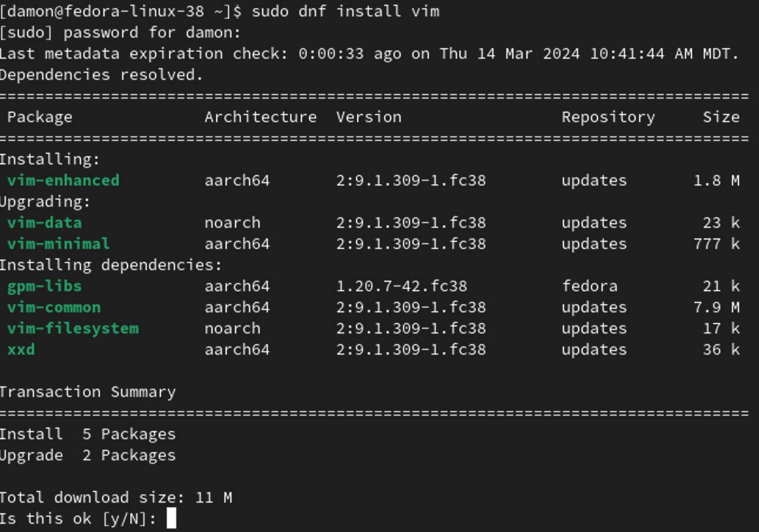Click the Repository column header
Viewport: 759px width, 532px height.
(608, 117)
